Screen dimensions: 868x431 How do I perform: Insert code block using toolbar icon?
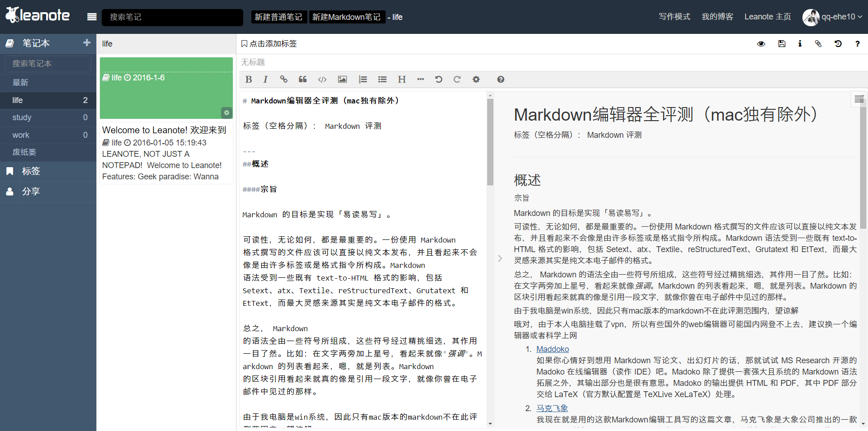322,80
